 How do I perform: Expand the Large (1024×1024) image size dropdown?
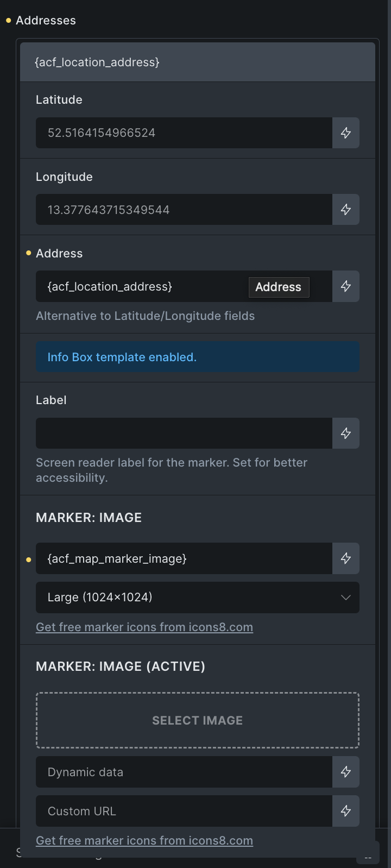click(x=198, y=597)
